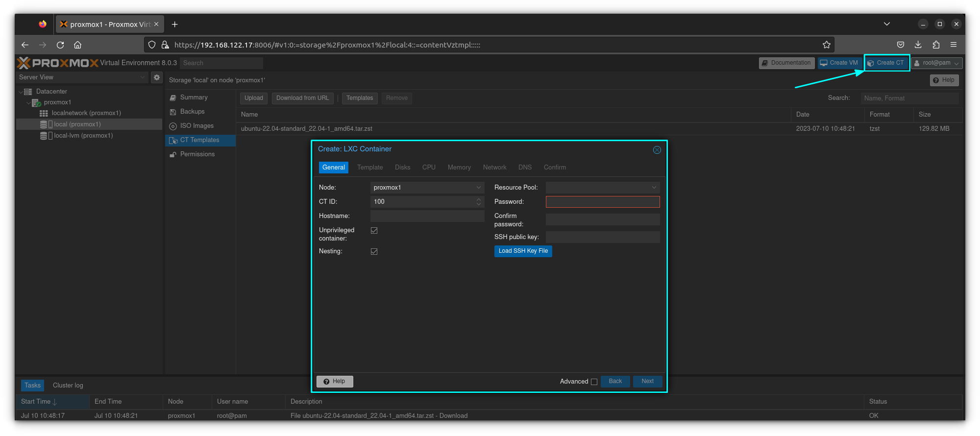980x436 pixels.
Task: Open browser extensions icon
Action: pos(936,45)
